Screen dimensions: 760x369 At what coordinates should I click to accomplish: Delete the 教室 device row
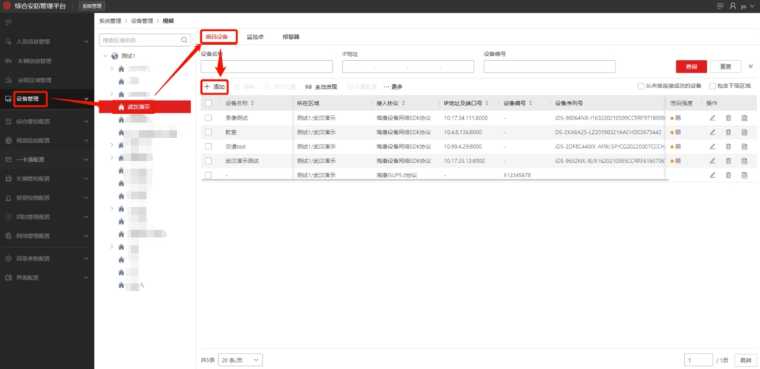pyautogui.click(x=728, y=132)
